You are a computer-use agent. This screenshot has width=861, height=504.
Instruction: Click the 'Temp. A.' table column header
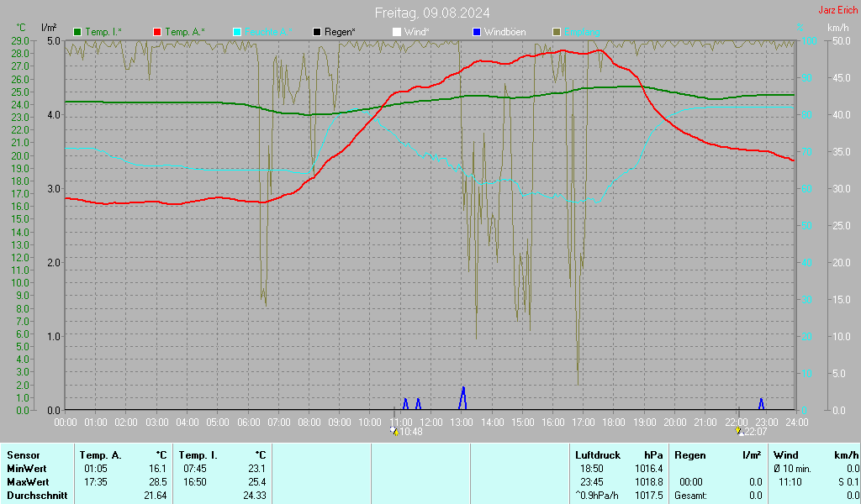point(100,455)
